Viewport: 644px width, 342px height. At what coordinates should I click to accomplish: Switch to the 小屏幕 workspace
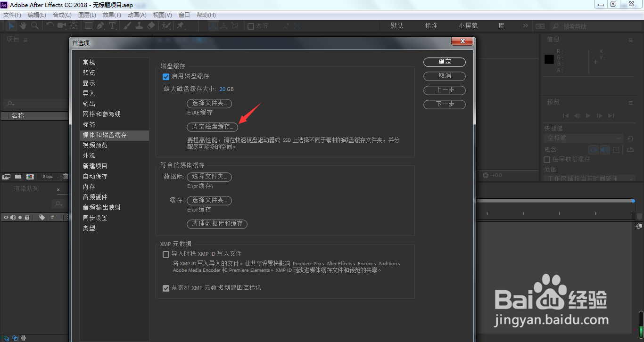pyautogui.click(x=468, y=25)
